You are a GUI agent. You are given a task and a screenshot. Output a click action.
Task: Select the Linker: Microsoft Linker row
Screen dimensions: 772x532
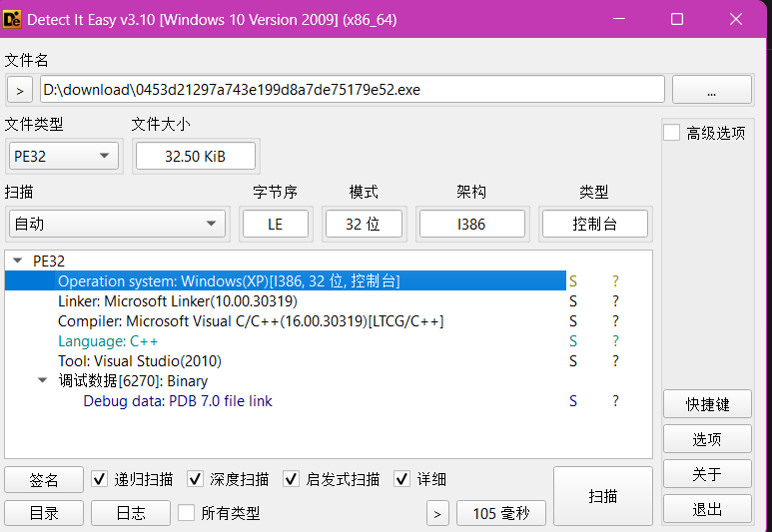pyautogui.click(x=178, y=301)
